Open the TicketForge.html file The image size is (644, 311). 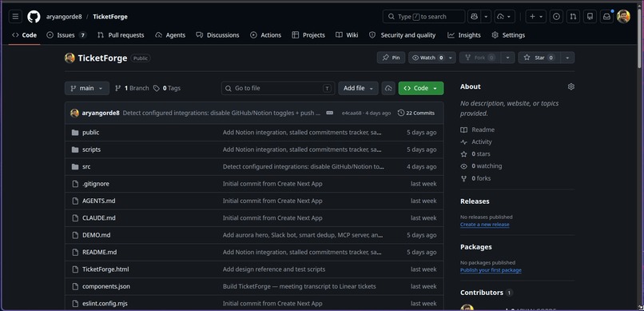[105, 269]
